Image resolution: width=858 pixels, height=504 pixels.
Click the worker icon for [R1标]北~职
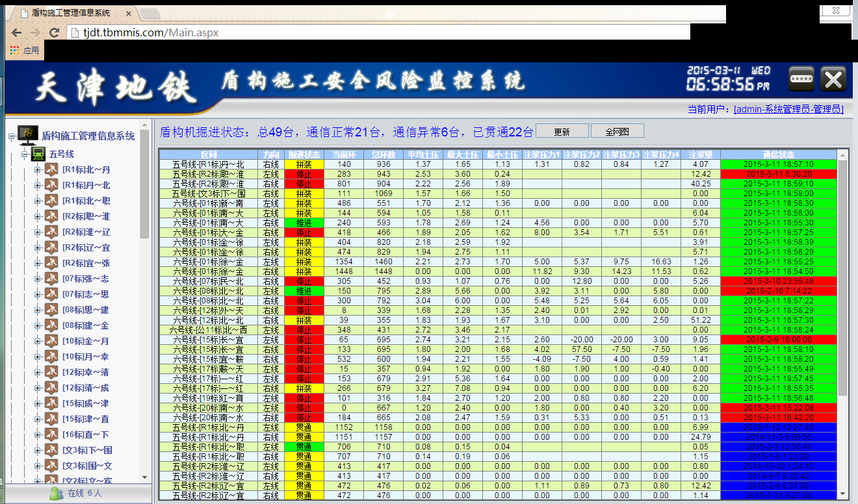pyautogui.click(x=52, y=201)
